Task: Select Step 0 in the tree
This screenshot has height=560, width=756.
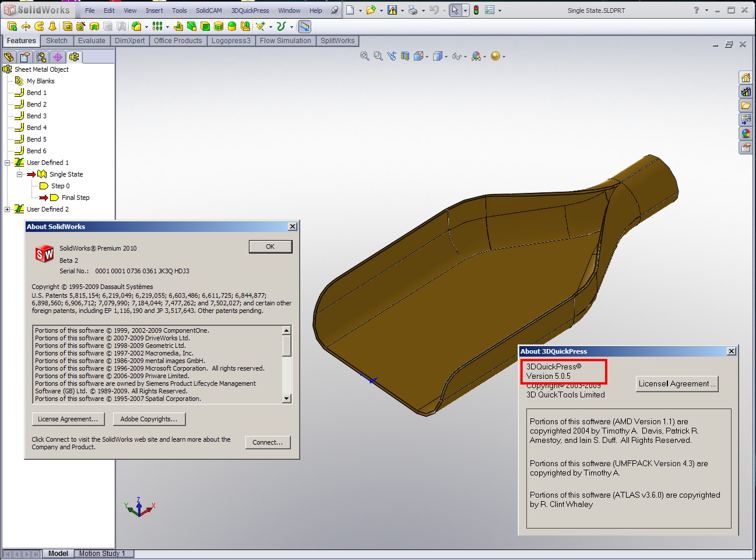Action: tap(61, 186)
